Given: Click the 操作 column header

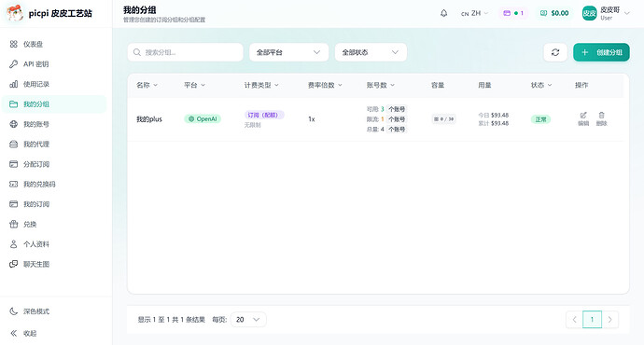Looking at the screenshot, I should tap(581, 85).
